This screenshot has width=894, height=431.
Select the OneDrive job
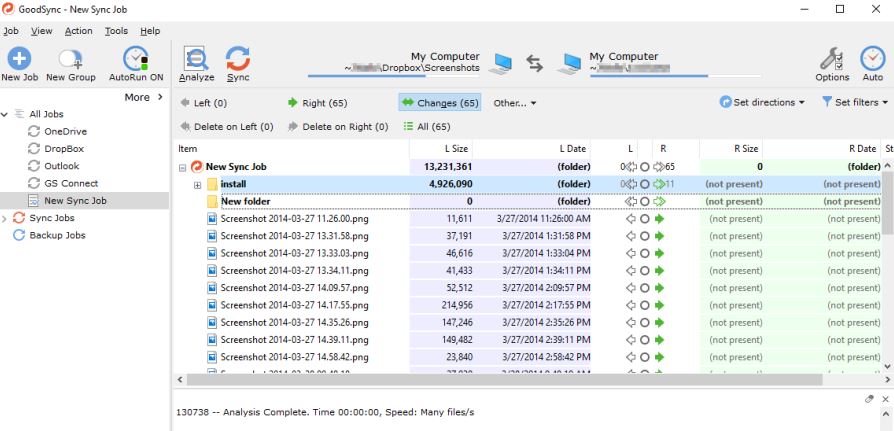point(66,132)
